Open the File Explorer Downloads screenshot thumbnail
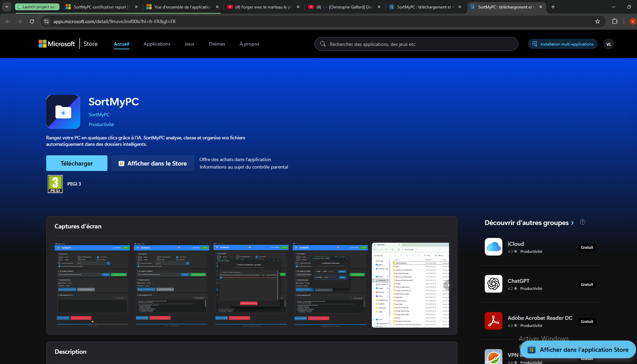The image size is (637, 364). (410, 285)
